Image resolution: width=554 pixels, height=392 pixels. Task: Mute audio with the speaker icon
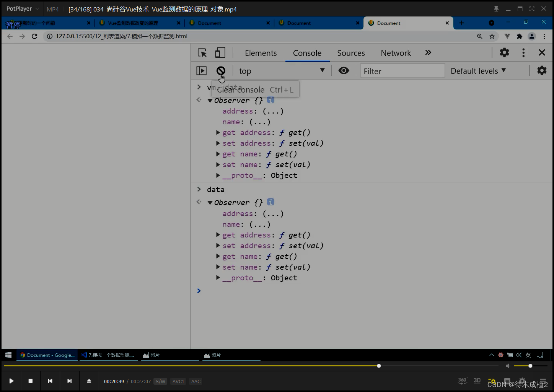click(508, 366)
